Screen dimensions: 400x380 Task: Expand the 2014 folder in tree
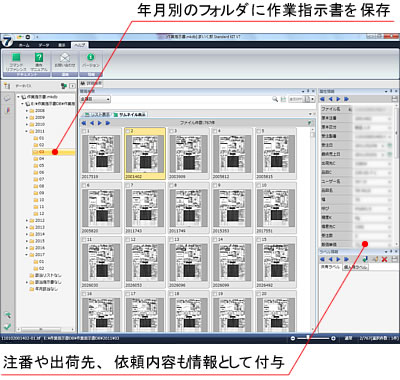pos(27,234)
